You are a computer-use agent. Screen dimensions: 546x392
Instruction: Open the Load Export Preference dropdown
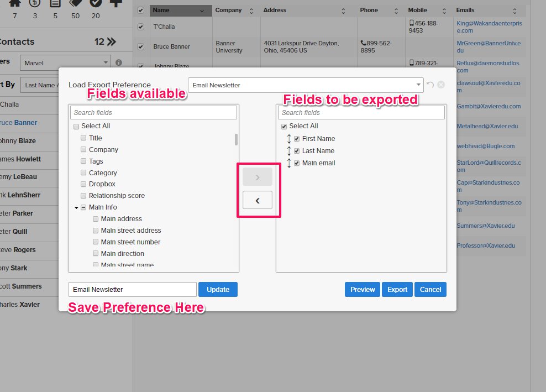(x=306, y=85)
